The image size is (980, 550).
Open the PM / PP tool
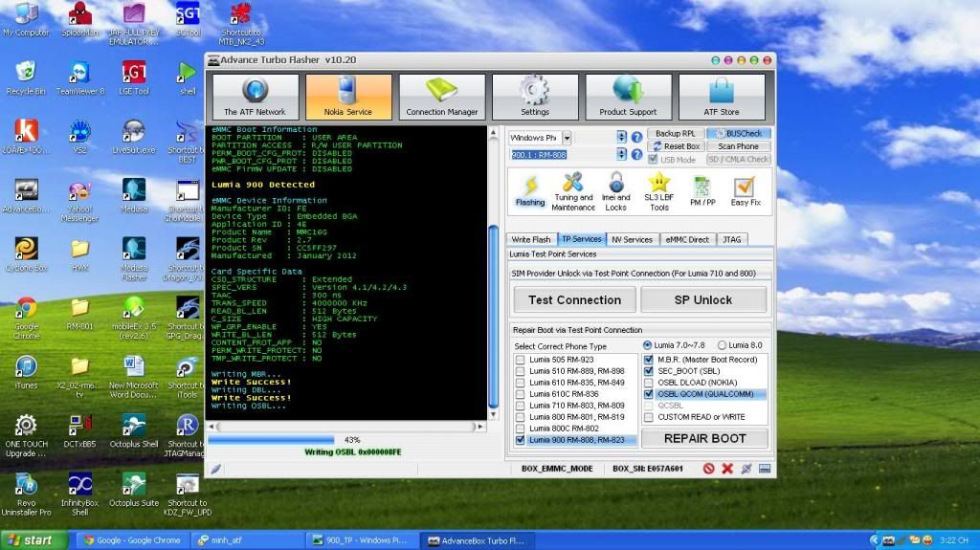[x=702, y=190]
